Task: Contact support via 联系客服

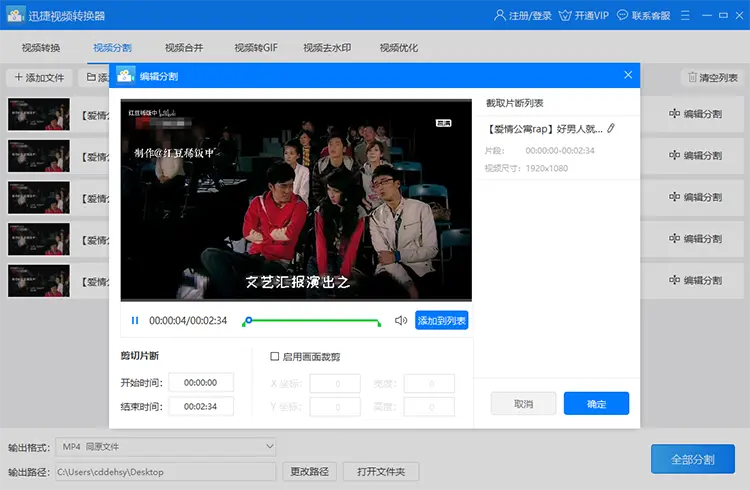Action: (x=643, y=15)
